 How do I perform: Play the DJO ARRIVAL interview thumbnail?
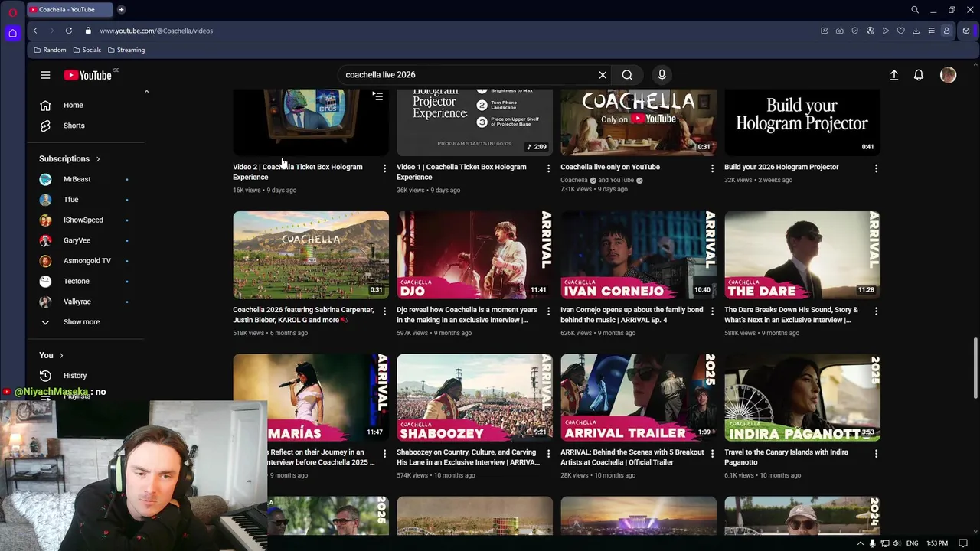(475, 255)
